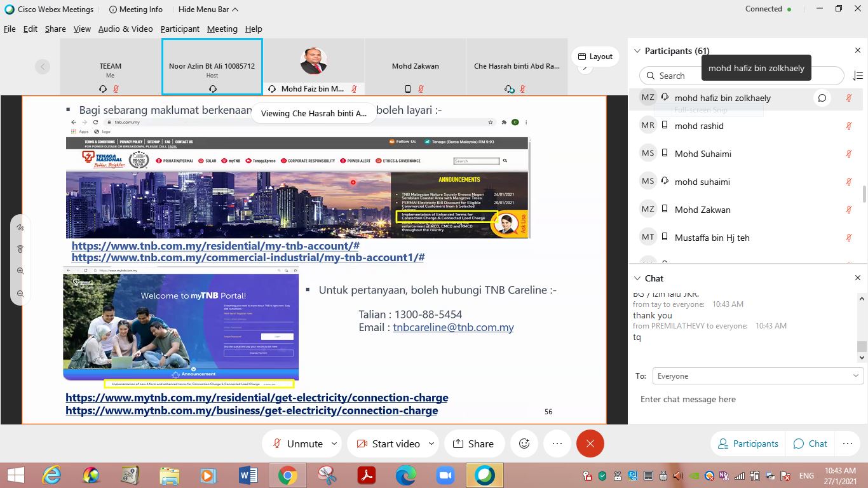Viewport: 868px width, 488px height.
Task: Open the annotate pen tool on left toolbar
Action: (x=20, y=227)
